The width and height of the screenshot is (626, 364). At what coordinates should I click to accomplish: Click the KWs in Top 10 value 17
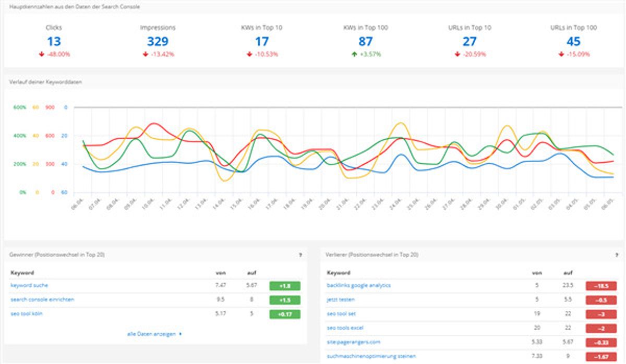262,41
